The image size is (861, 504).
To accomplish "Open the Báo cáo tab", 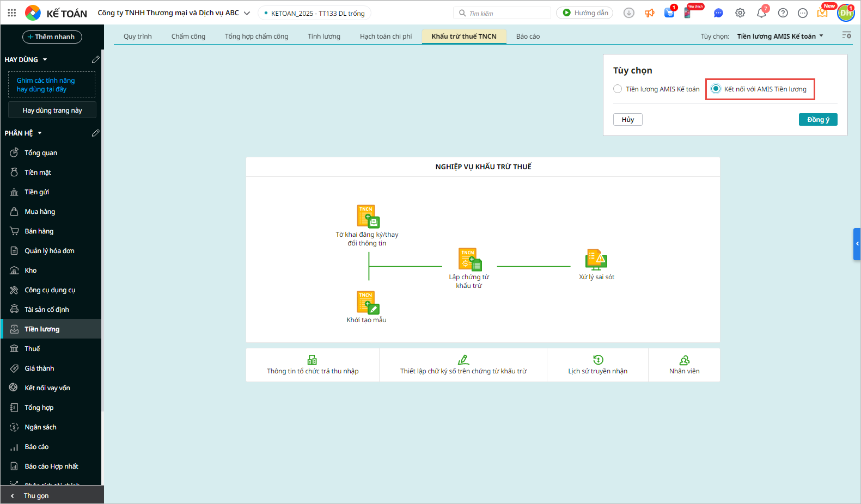I will (528, 36).
